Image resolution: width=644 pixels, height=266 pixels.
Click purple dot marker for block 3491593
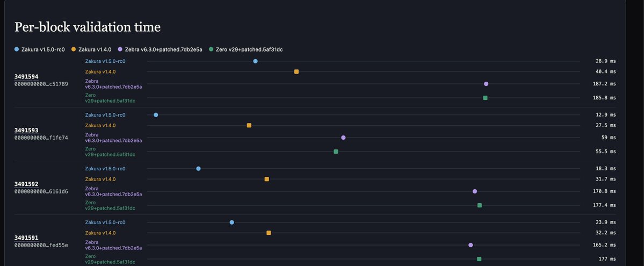click(343, 138)
